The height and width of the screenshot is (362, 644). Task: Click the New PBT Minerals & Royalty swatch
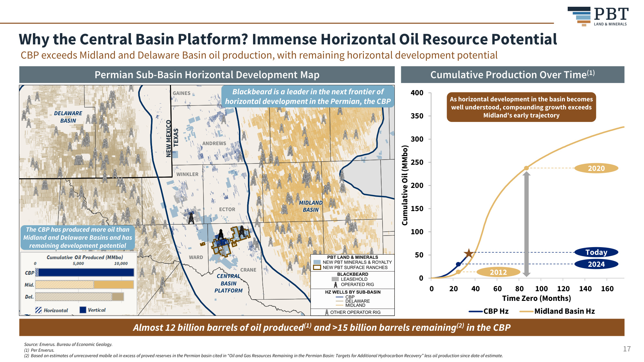[317, 262]
